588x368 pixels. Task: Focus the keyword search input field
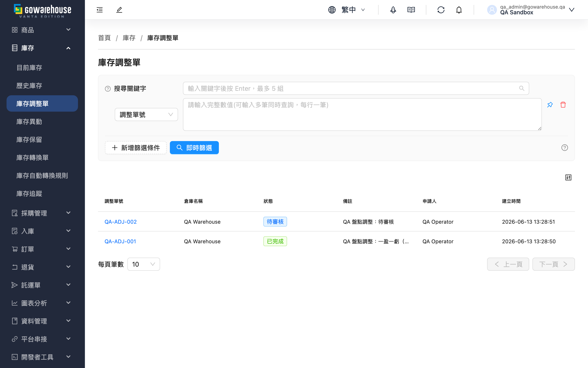pyautogui.click(x=356, y=88)
